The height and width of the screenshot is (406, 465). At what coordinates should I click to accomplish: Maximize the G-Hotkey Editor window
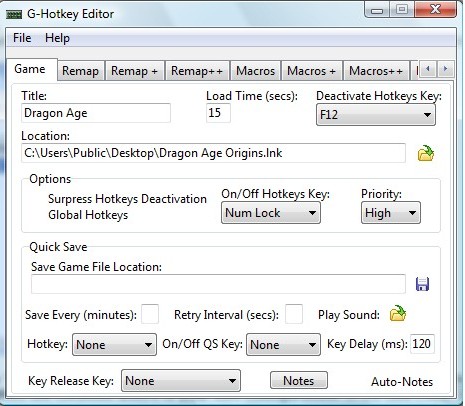(x=402, y=10)
